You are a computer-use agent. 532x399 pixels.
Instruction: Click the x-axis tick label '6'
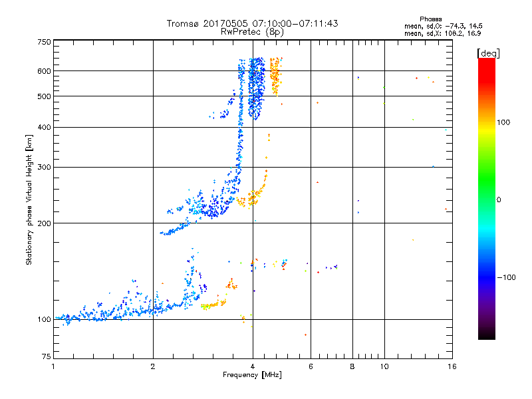(311, 366)
